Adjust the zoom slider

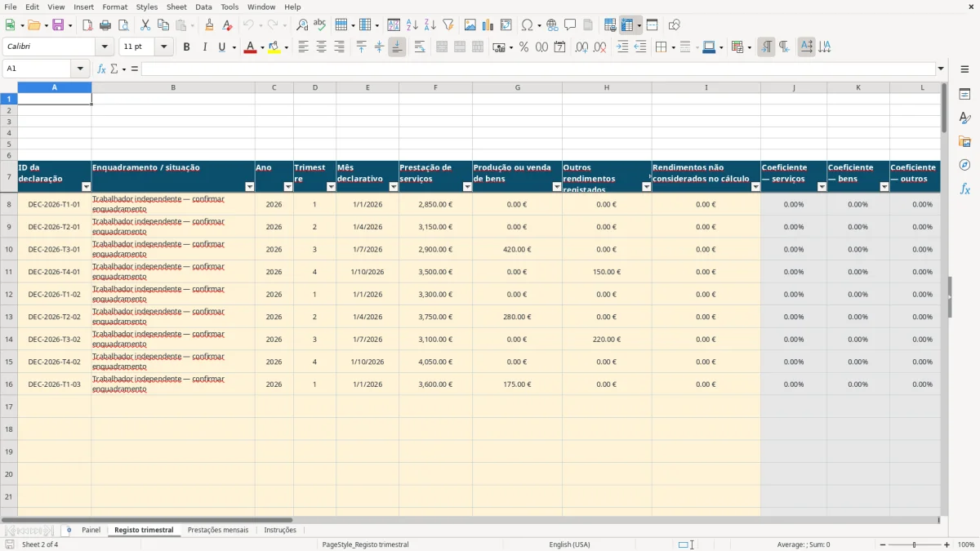(x=915, y=544)
